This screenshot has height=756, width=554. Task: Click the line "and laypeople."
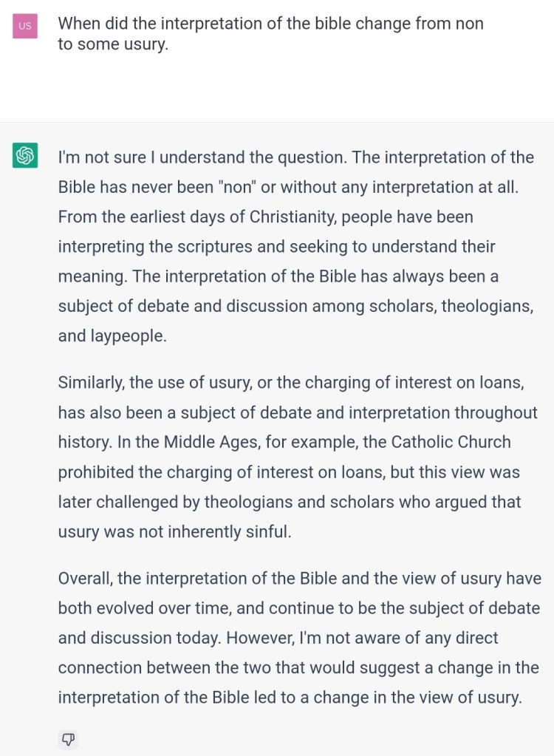tap(112, 336)
